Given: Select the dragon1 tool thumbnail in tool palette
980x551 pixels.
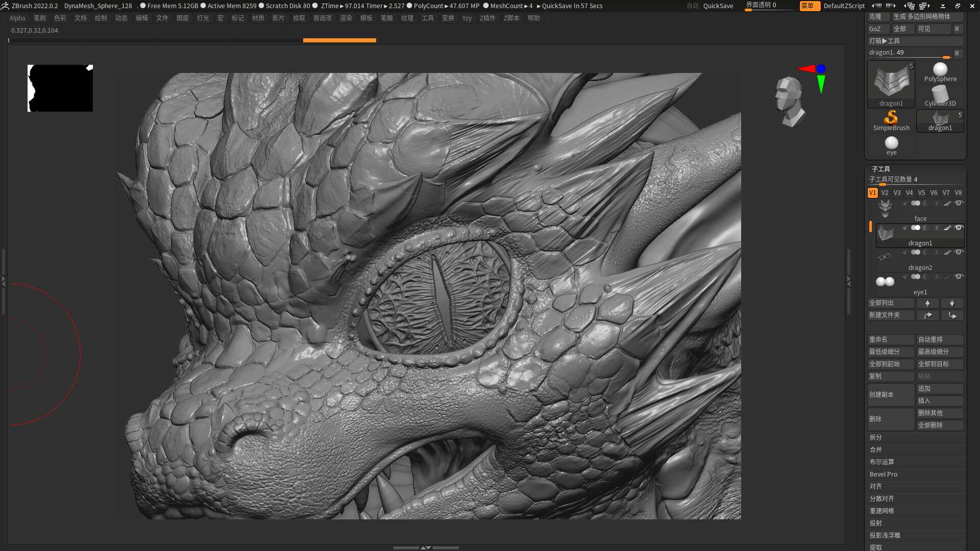Looking at the screenshot, I should [891, 84].
